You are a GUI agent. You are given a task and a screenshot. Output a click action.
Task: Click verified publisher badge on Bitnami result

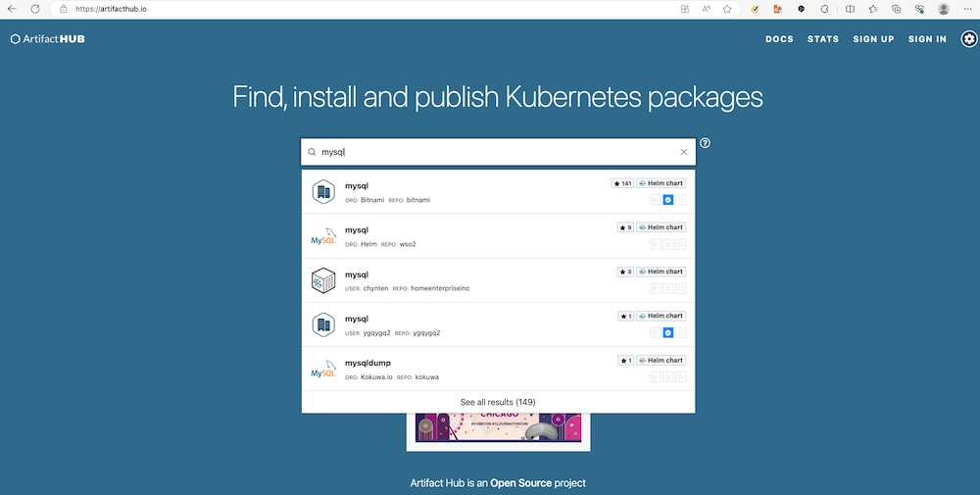pyautogui.click(x=667, y=200)
